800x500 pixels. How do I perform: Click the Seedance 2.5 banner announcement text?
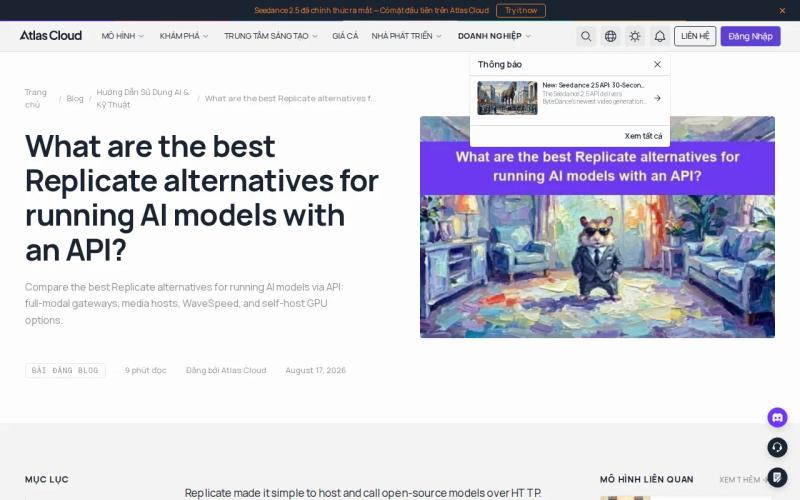click(371, 10)
